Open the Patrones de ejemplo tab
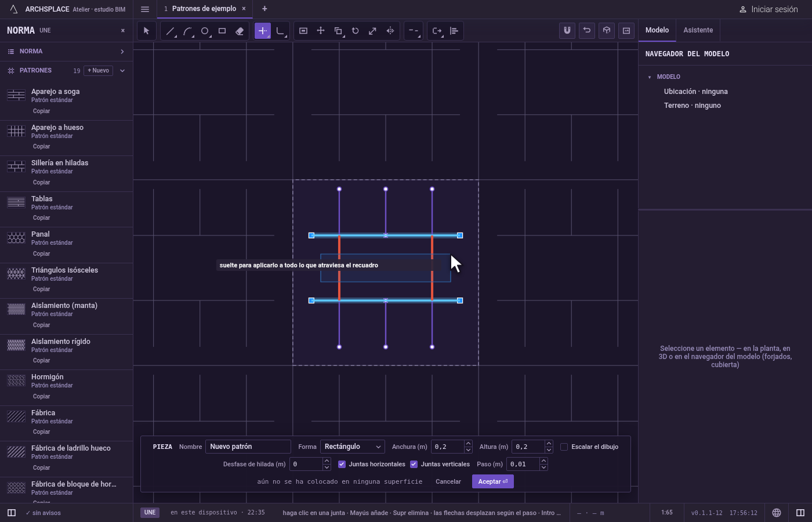 coord(204,9)
